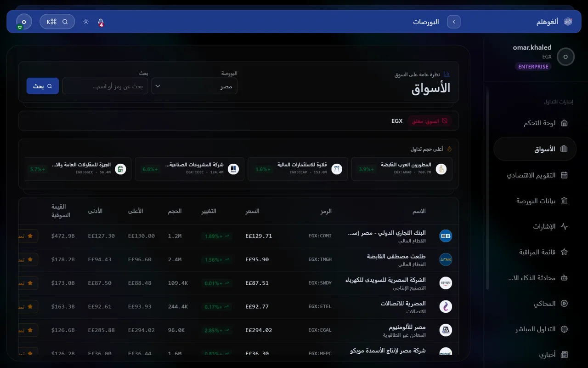The width and height of the screenshot is (588, 368).
Task: Click the السوق: مغلق status badge
Action: click(x=430, y=121)
